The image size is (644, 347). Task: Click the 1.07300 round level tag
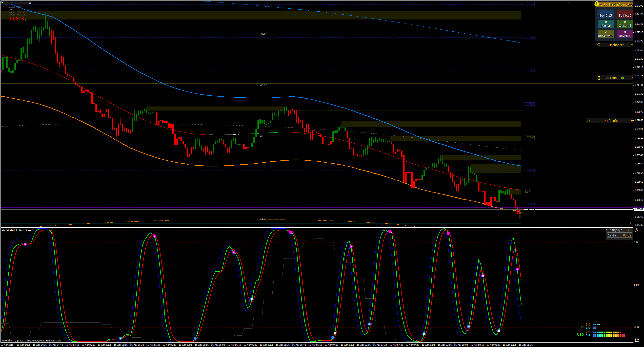(529, 38)
